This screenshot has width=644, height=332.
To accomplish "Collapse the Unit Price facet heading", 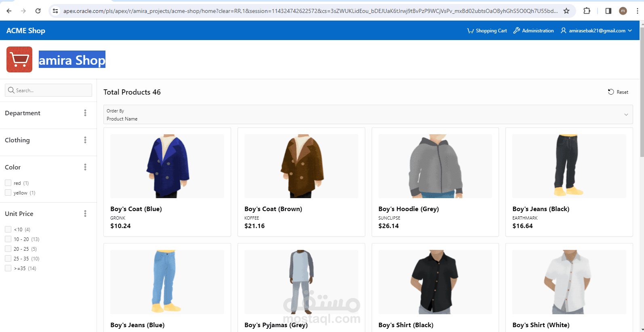I will [19, 214].
